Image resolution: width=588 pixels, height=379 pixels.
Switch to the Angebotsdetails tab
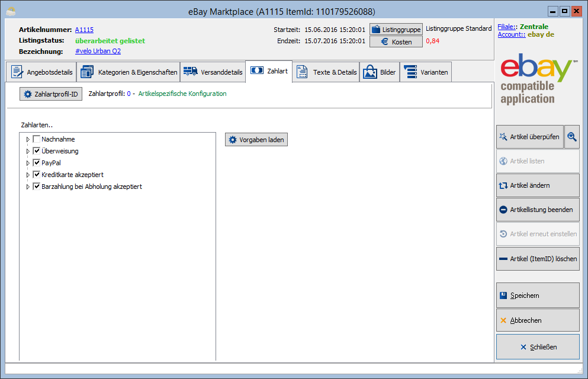(x=41, y=72)
